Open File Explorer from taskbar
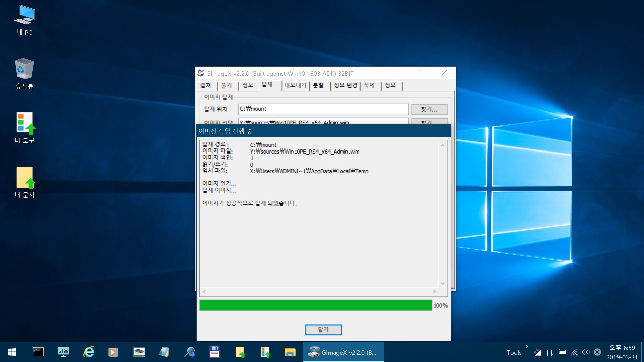 point(290,352)
